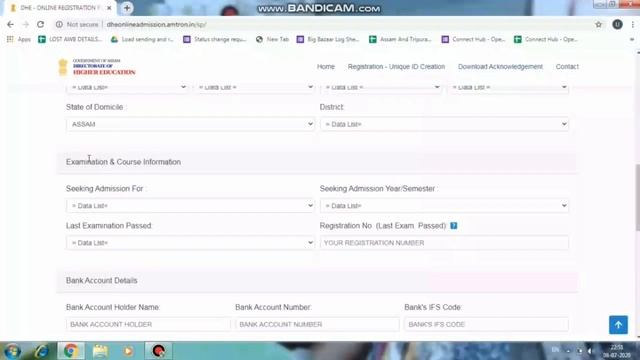
Task: Open Seeking Admission For dropdown
Action: click(x=190, y=206)
